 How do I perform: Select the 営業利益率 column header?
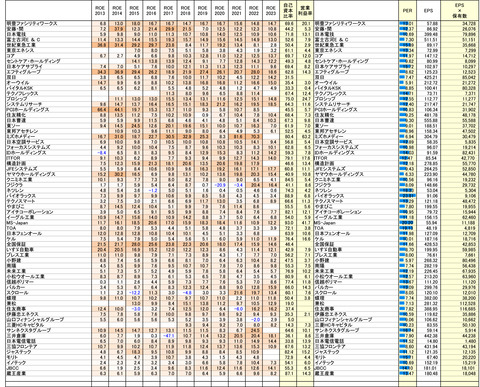(305, 10)
